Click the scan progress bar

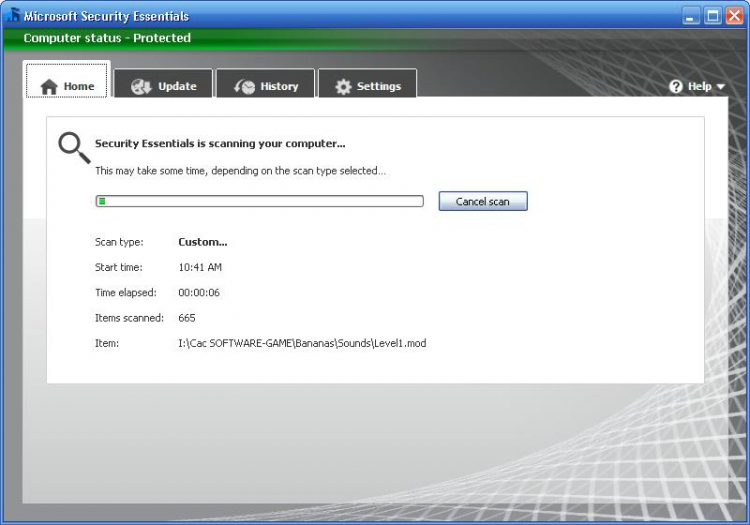point(260,201)
